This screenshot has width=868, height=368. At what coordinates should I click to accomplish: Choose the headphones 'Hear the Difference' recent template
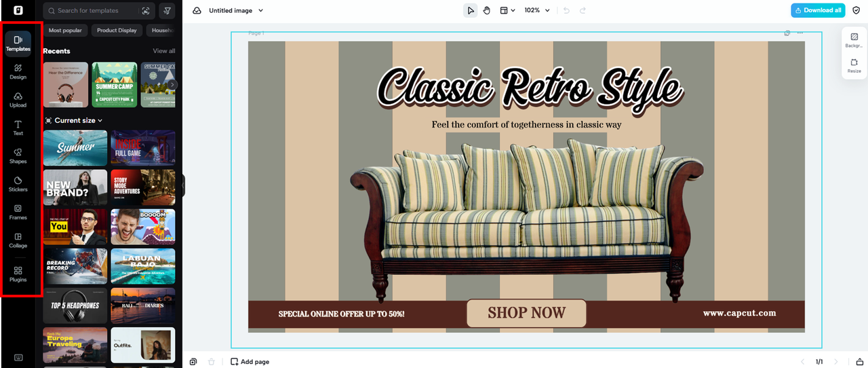click(x=66, y=85)
